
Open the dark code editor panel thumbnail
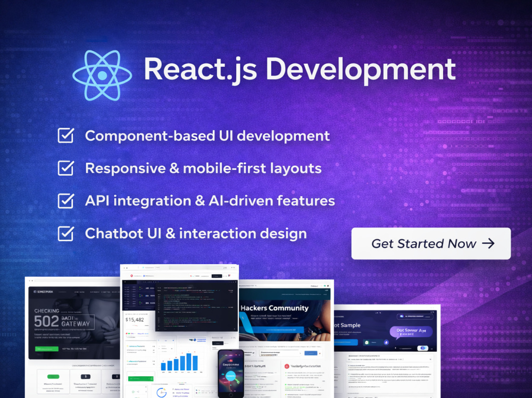click(x=196, y=308)
